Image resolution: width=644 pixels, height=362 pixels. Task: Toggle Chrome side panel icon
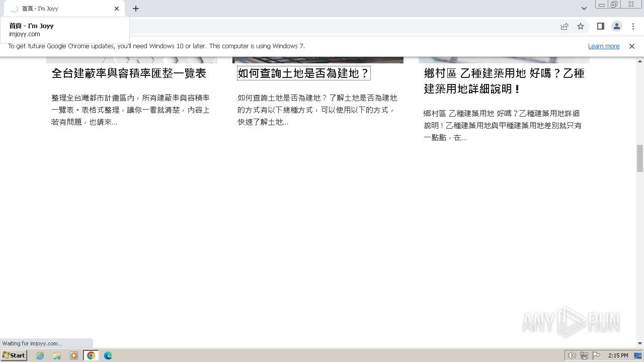[600, 26]
